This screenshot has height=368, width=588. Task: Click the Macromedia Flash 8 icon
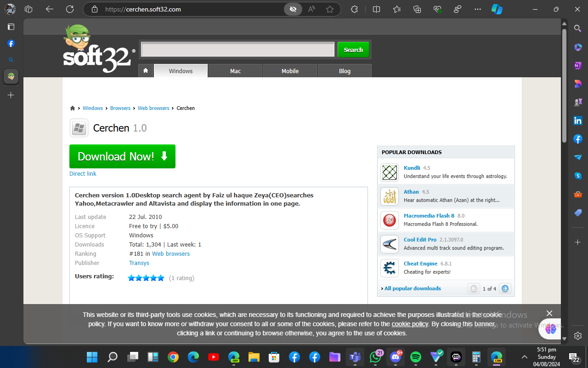[x=390, y=220]
